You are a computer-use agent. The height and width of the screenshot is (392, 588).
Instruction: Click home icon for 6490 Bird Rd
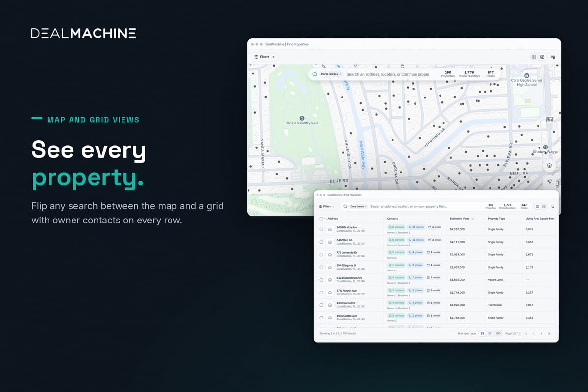click(x=330, y=242)
